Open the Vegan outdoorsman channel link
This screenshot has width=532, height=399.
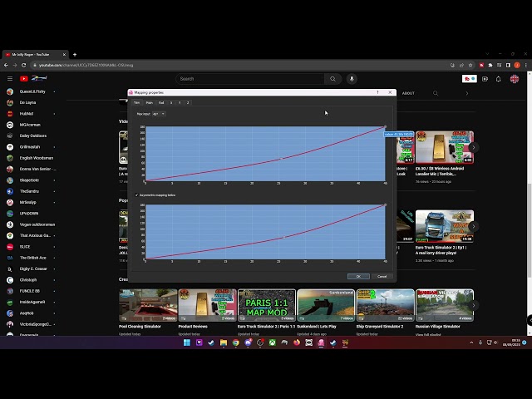37,224
